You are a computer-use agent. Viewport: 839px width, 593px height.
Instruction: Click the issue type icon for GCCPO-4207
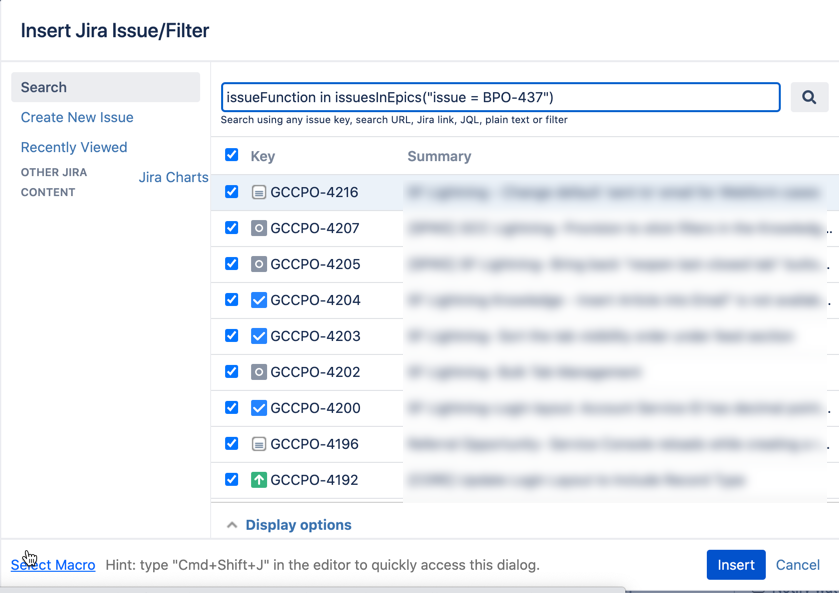click(x=258, y=228)
